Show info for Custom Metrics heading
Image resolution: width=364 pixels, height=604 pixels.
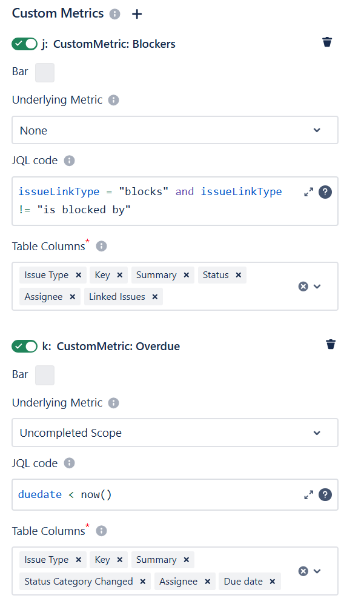click(115, 14)
